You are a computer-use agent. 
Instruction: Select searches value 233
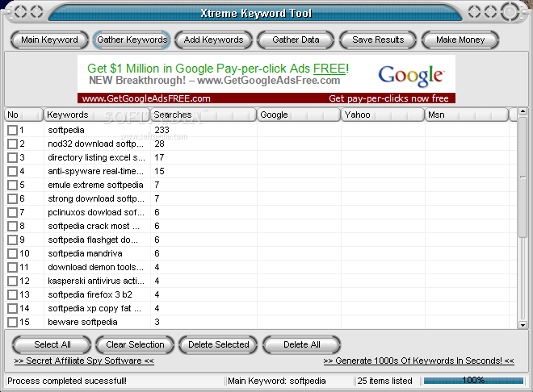coord(162,131)
